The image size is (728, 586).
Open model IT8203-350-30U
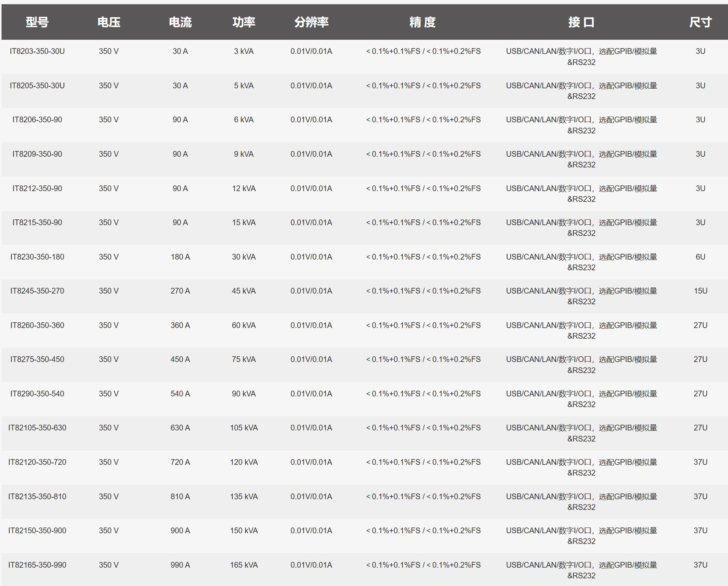[x=37, y=51]
